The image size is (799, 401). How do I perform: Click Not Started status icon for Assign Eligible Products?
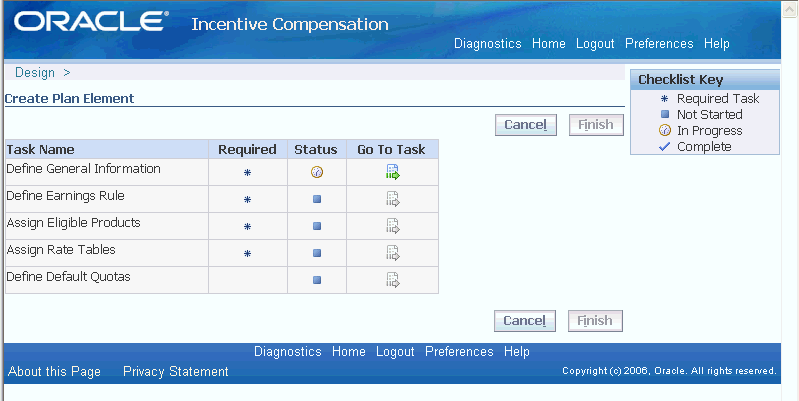pyautogui.click(x=317, y=226)
